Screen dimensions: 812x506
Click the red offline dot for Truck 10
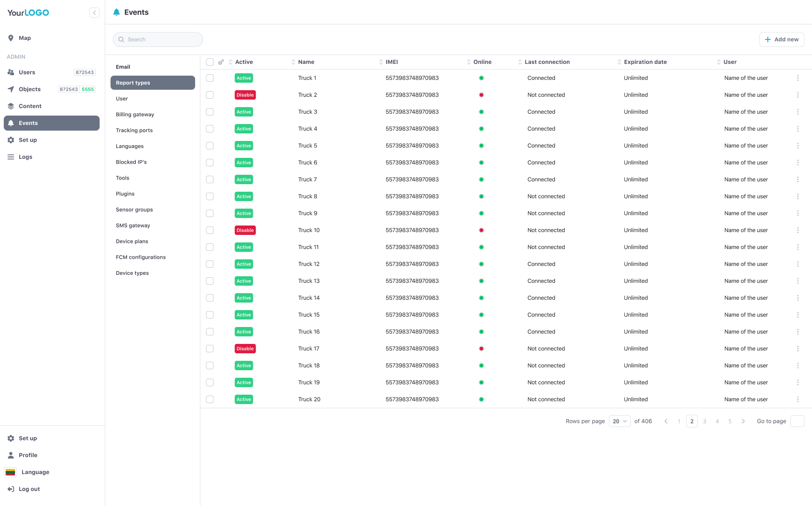click(481, 230)
